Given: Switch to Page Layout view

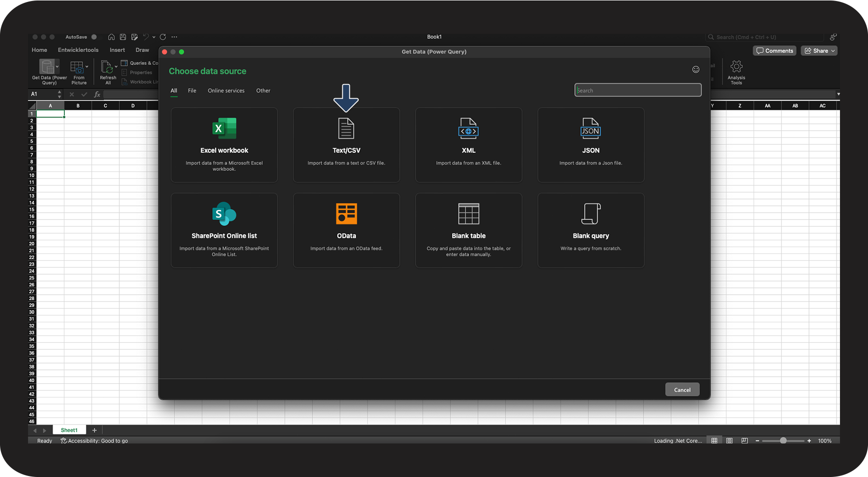Looking at the screenshot, I should pos(729,441).
